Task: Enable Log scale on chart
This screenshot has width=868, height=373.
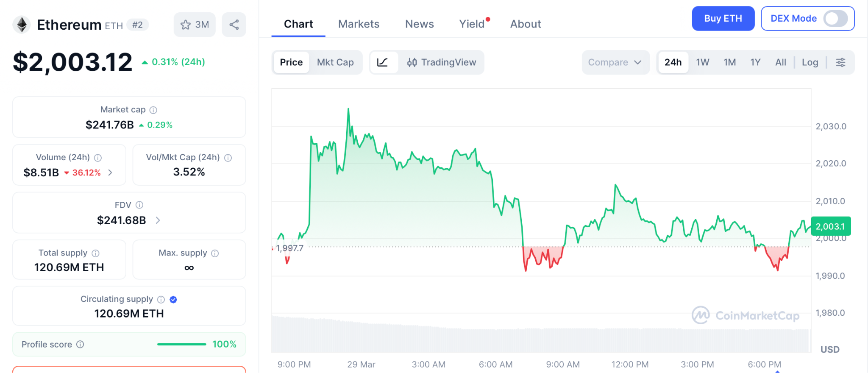Action: [810, 62]
